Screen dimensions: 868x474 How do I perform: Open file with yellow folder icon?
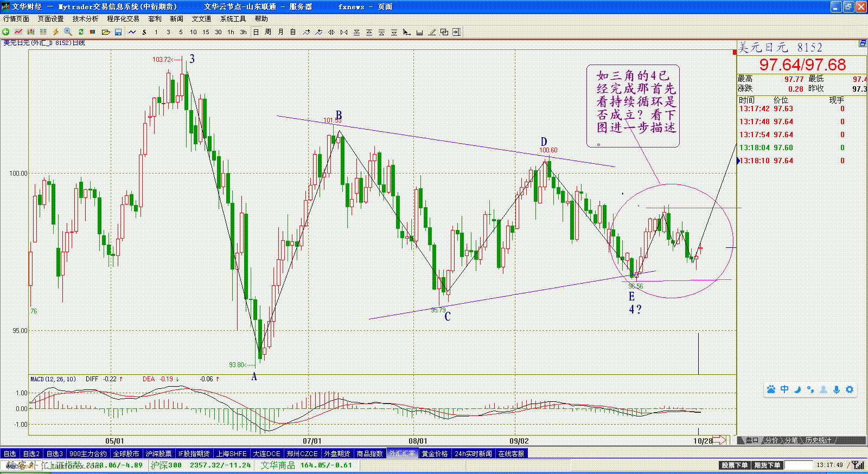pyautogui.click(x=106, y=32)
